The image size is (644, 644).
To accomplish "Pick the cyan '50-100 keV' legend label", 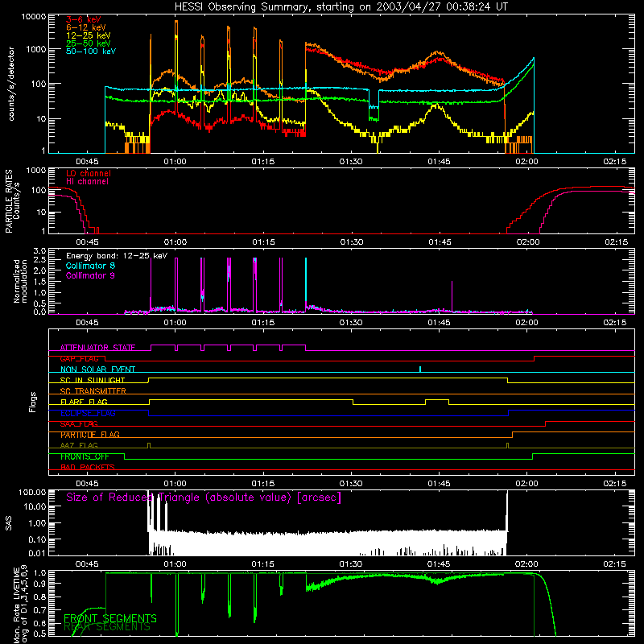I will click(x=91, y=52).
